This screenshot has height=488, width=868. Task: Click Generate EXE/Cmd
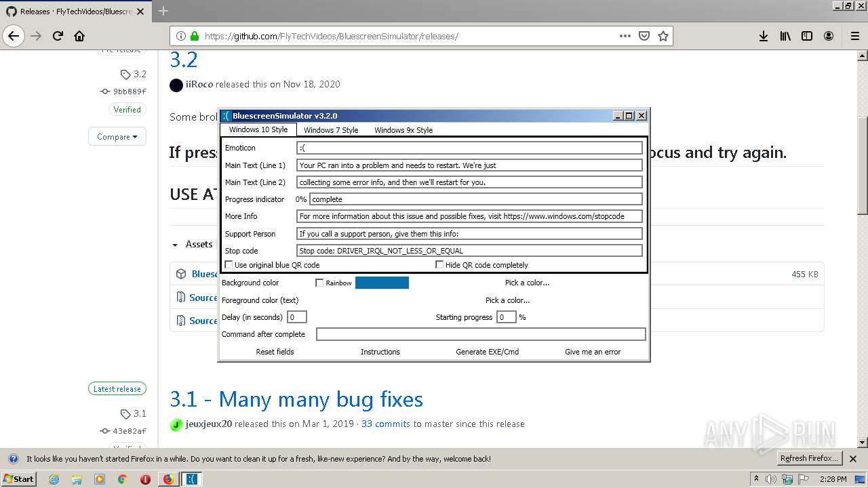tap(488, 352)
